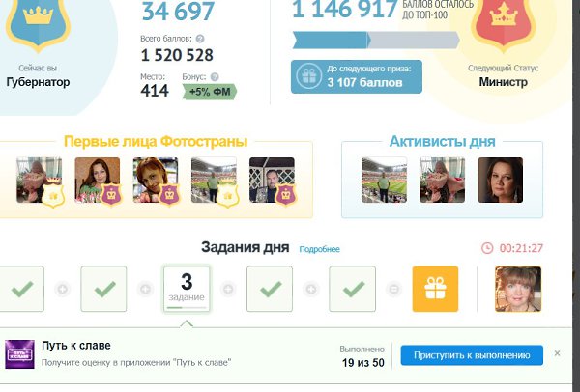This screenshot has height=392, width=580.
Task: Open task 3 задание tile
Action: 187,289
